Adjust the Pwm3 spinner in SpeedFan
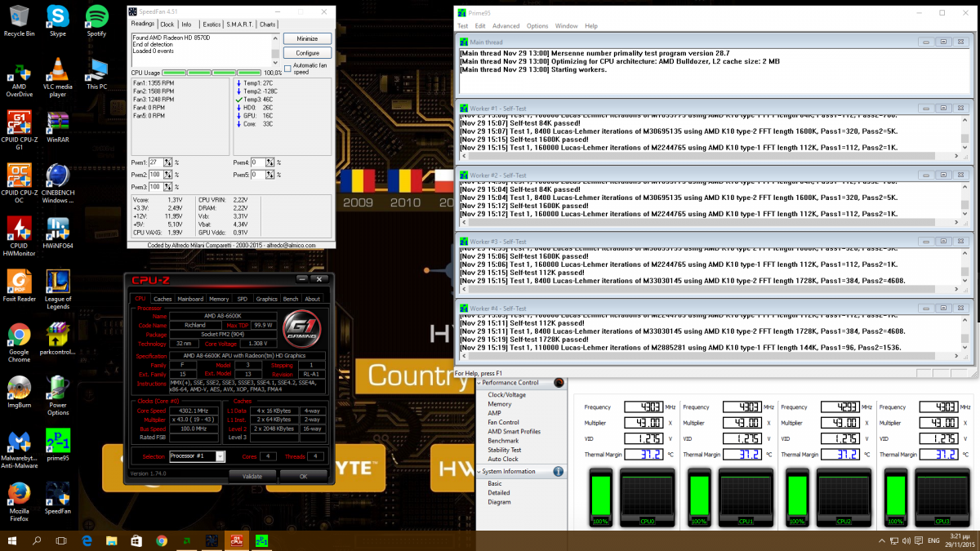 169,187
